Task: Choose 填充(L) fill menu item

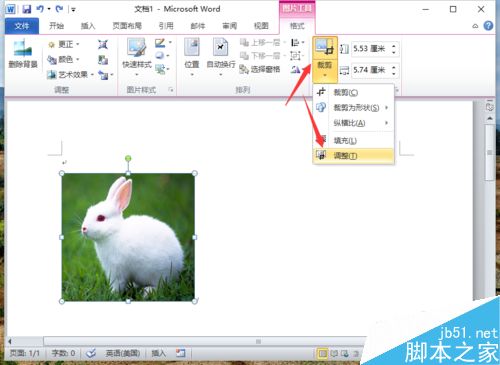Action: 353,140
